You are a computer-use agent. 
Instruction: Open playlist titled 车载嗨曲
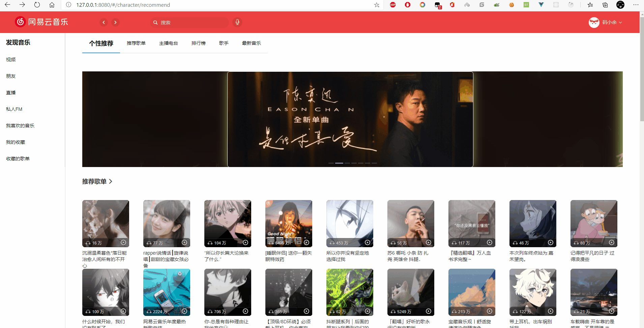[x=592, y=324]
